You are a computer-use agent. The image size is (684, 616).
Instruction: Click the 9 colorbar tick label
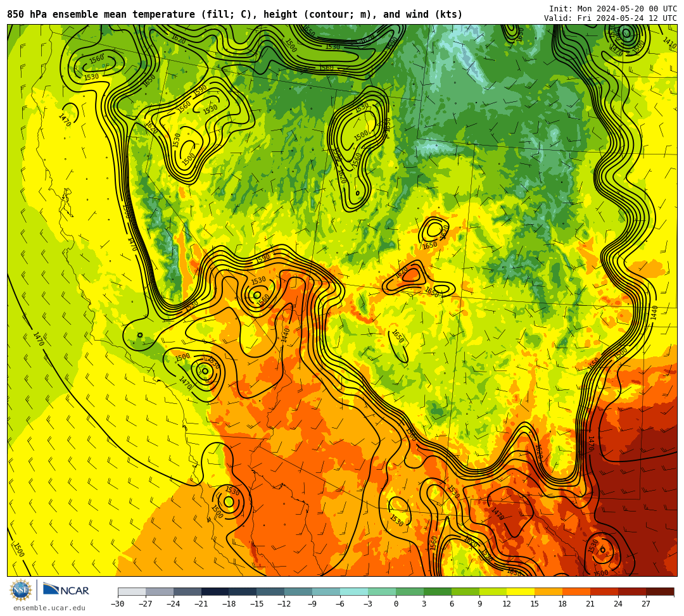pos(479,604)
